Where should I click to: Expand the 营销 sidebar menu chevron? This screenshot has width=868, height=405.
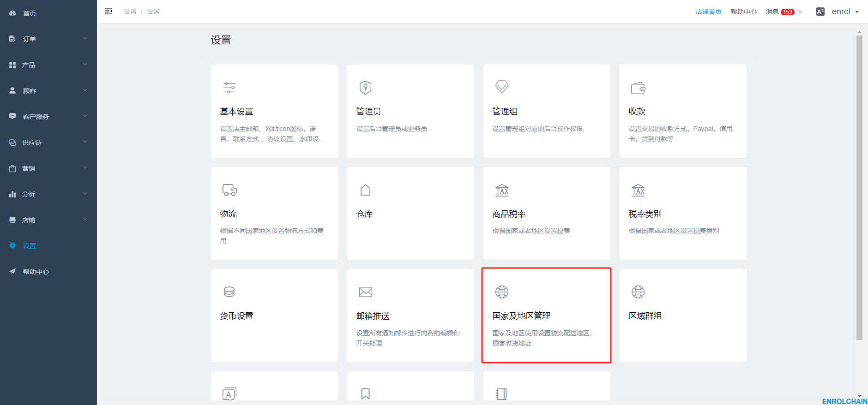coord(85,167)
